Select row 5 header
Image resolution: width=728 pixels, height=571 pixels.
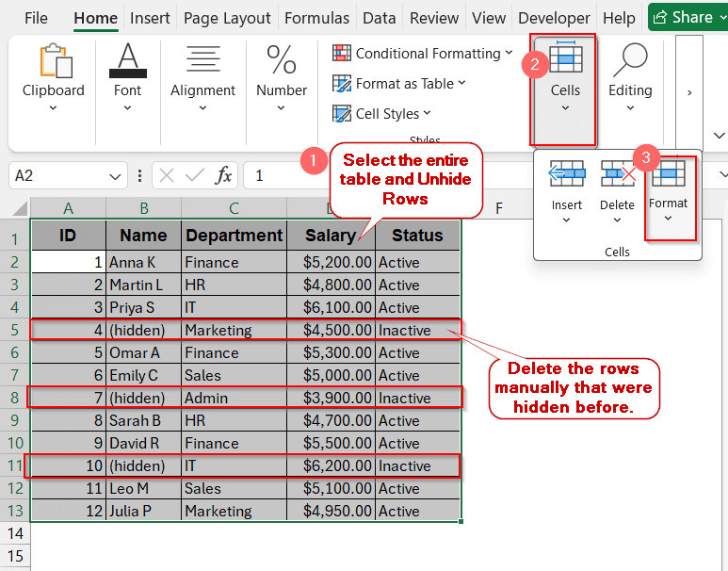click(14, 331)
